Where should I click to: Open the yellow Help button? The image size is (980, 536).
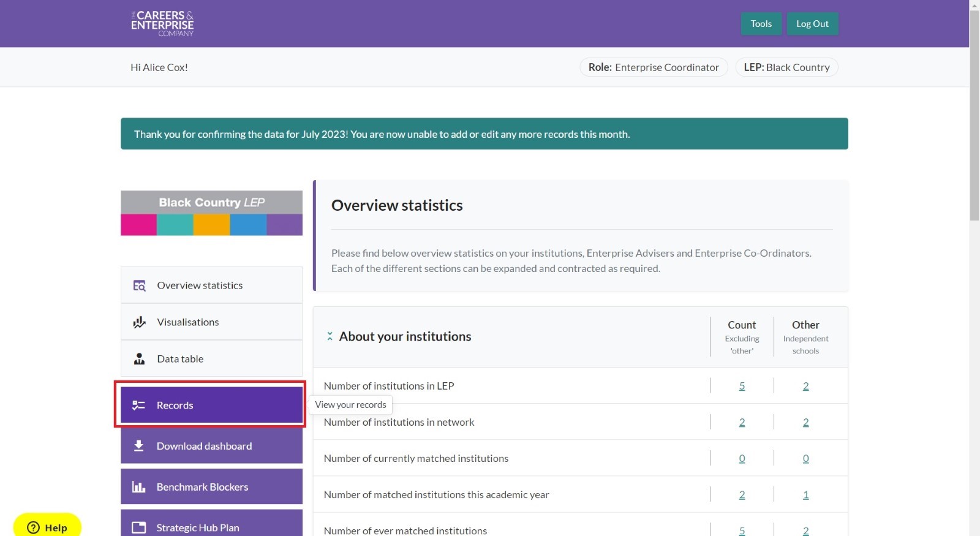click(x=47, y=527)
